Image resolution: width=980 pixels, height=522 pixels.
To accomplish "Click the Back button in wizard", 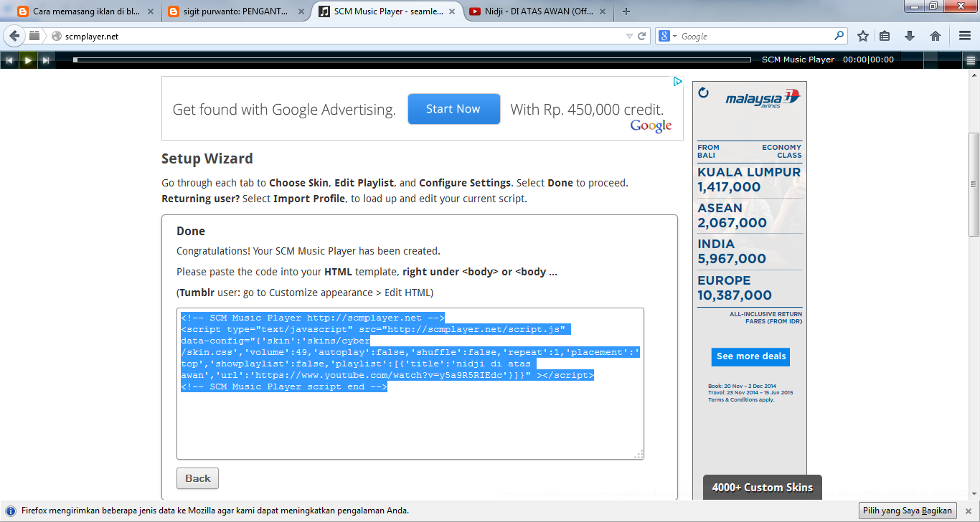I will (x=197, y=478).
